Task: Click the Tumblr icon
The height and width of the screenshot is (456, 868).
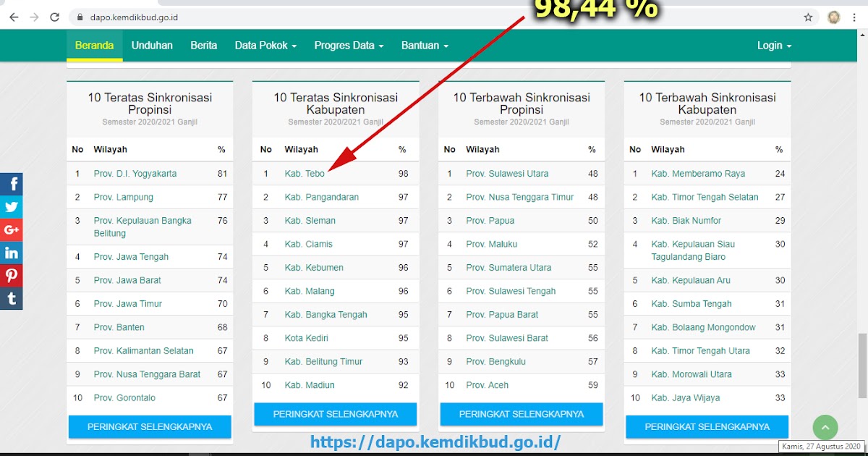Action: tap(12, 298)
